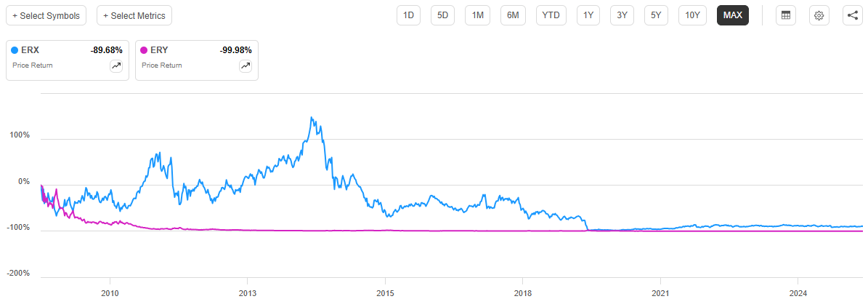Select the MAX time range
868x307 pixels.
(733, 15)
